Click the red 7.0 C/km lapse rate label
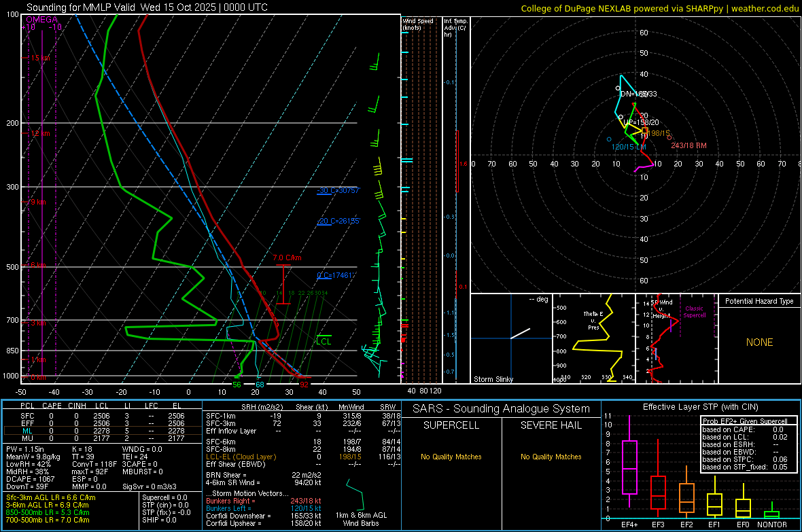 (x=287, y=258)
